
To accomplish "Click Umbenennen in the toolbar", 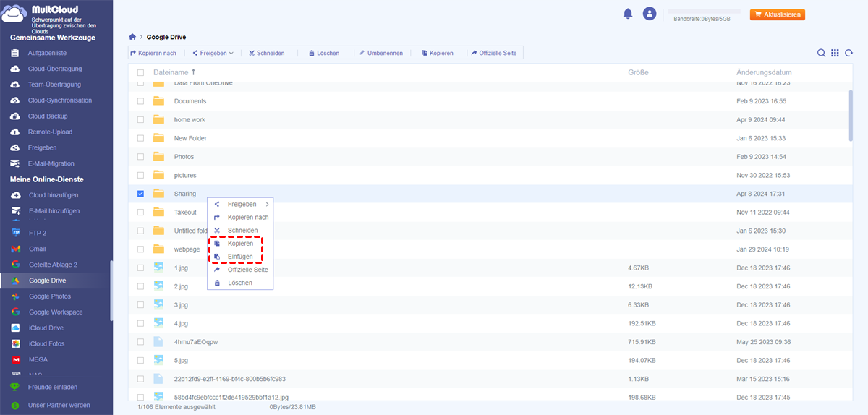I will [x=380, y=53].
